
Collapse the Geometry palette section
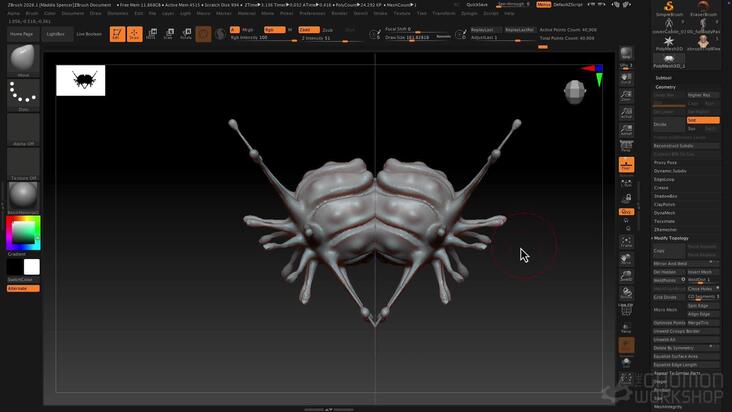pos(665,87)
